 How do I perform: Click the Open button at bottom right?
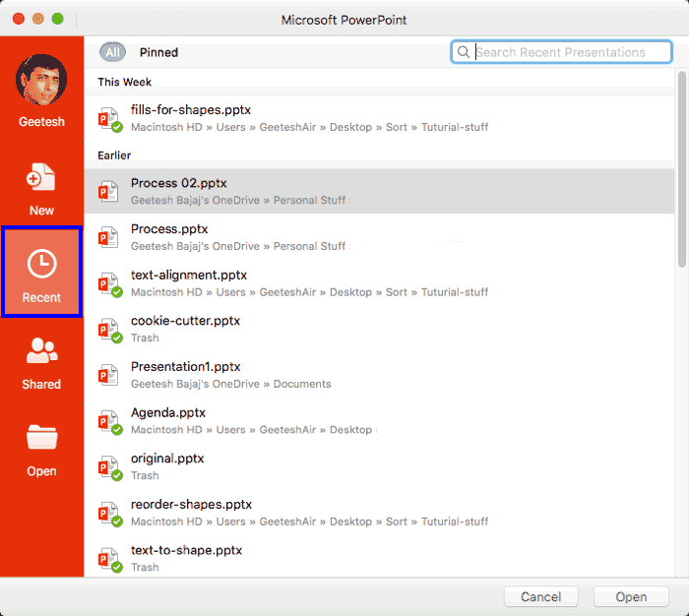pyautogui.click(x=631, y=596)
